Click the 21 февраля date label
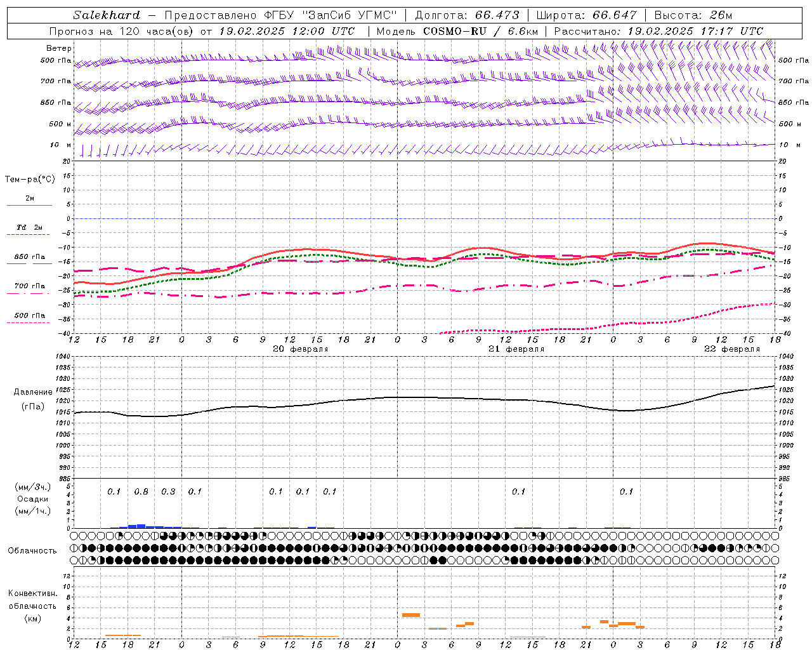Screen dimensions: 812x650 (516, 349)
